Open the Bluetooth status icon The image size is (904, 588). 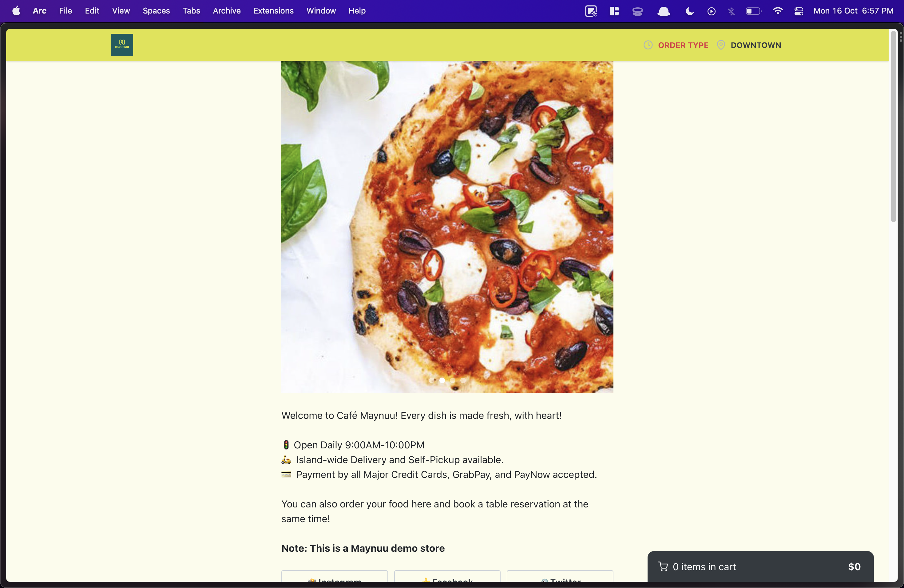[x=731, y=11]
